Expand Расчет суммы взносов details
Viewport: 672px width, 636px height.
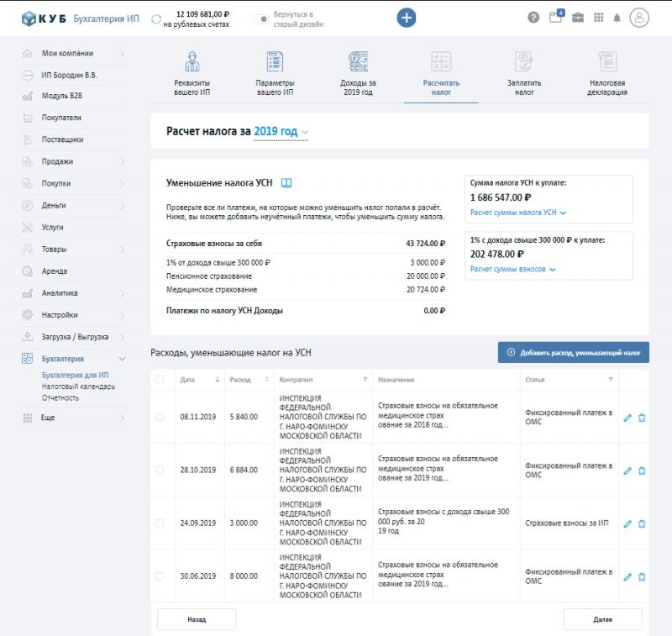point(512,270)
